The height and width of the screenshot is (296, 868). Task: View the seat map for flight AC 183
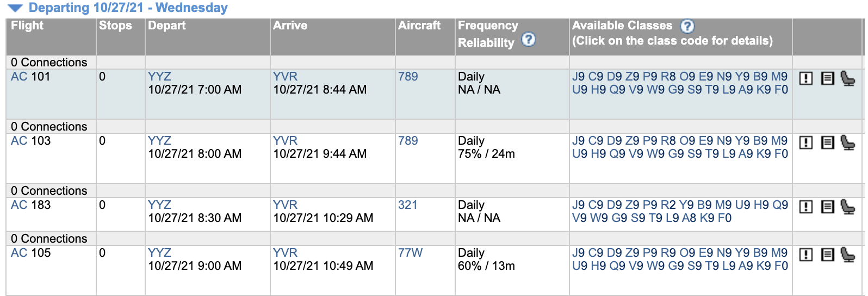pyautogui.click(x=847, y=207)
